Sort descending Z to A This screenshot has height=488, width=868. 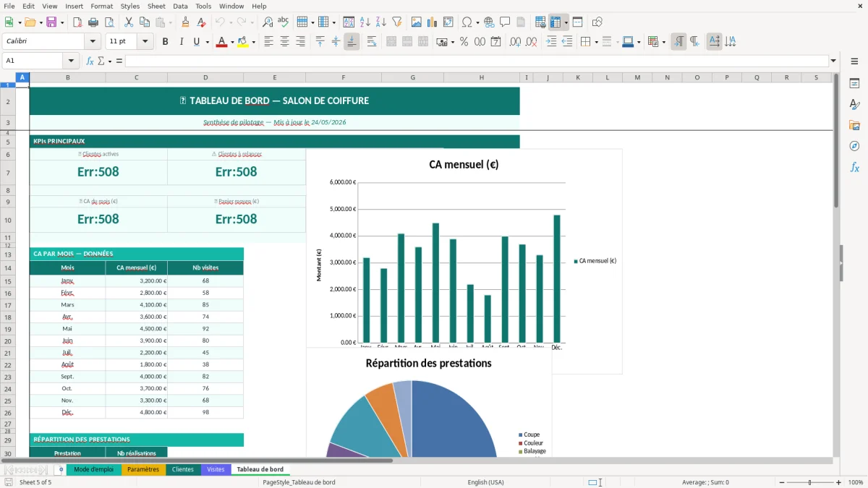coord(381,22)
